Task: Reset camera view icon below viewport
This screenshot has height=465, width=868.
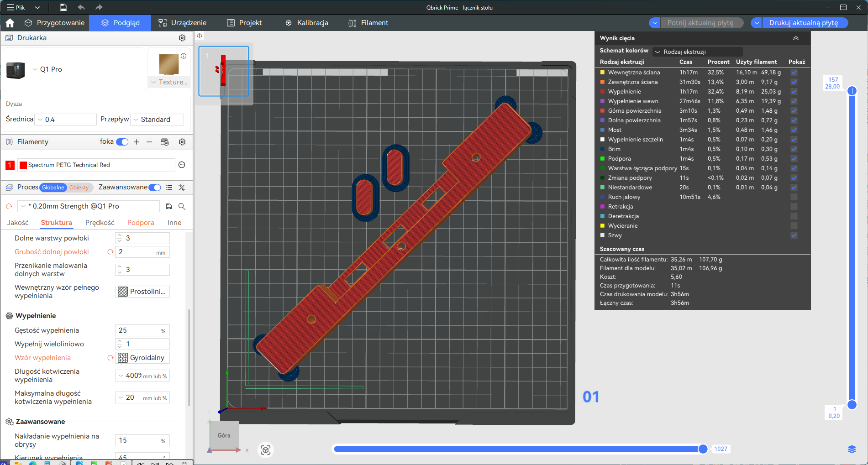Action: [x=266, y=450]
